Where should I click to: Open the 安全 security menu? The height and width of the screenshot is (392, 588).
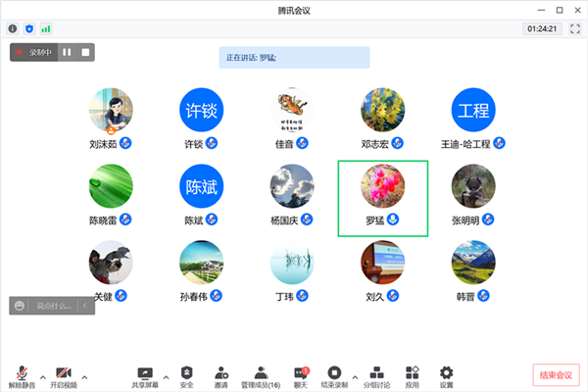(186, 376)
